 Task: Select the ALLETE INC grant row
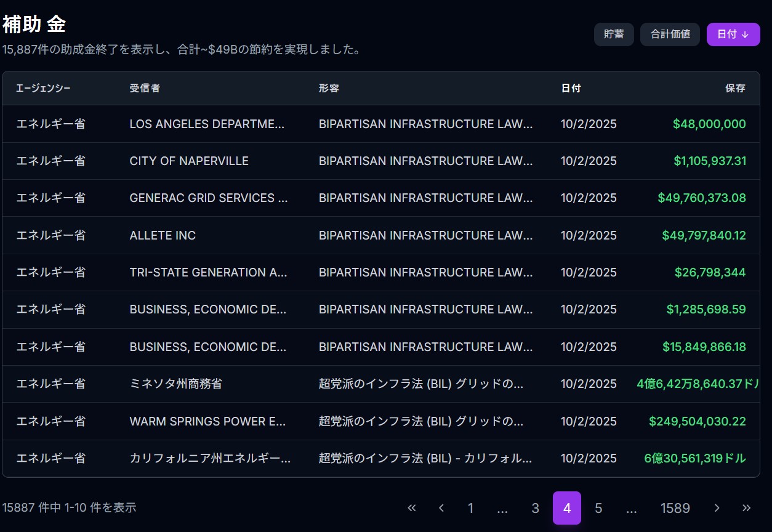point(163,235)
